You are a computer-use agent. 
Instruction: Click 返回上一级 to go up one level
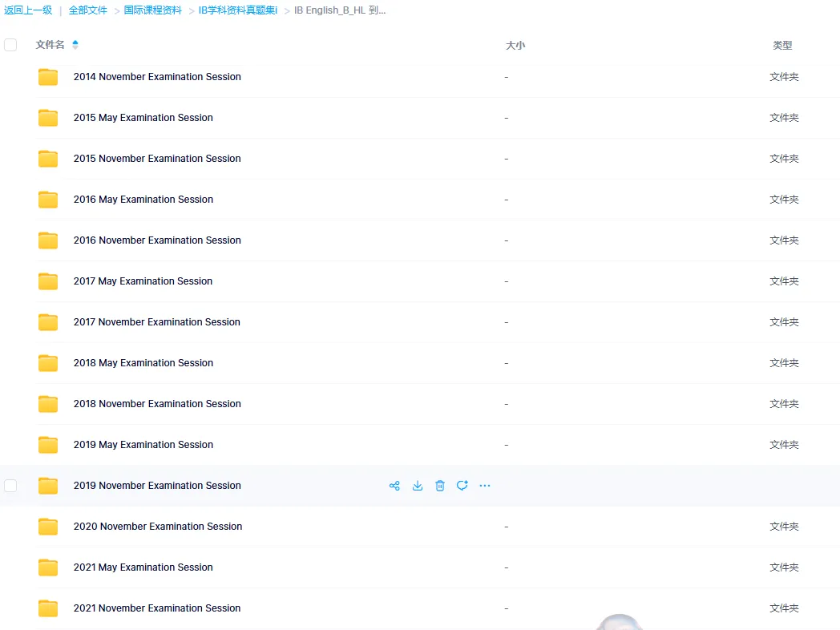click(x=28, y=10)
